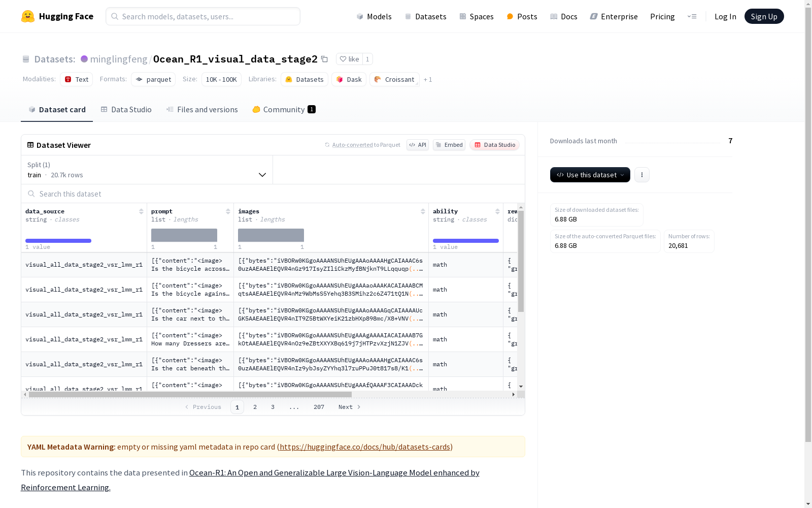Image resolution: width=812 pixels, height=508 pixels.
Task: Go to page 2 of the dataset
Action: (x=255, y=407)
